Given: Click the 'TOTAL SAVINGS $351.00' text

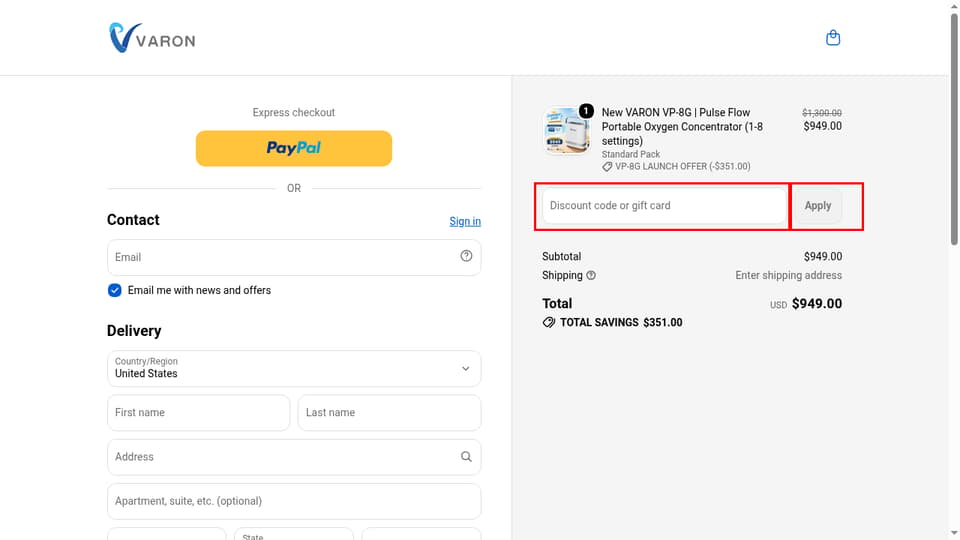Looking at the screenshot, I should pyautogui.click(x=621, y=323).
